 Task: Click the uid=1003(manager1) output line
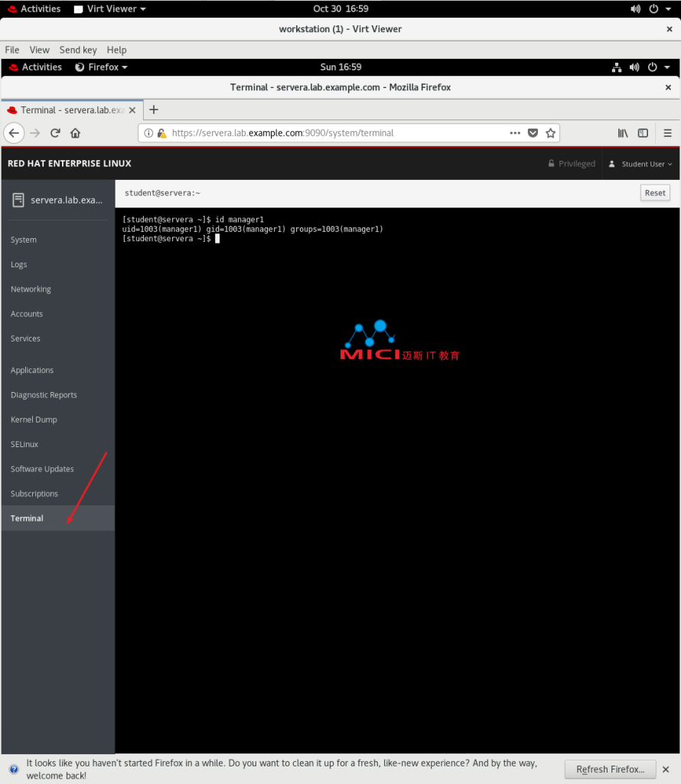[253, 229]
